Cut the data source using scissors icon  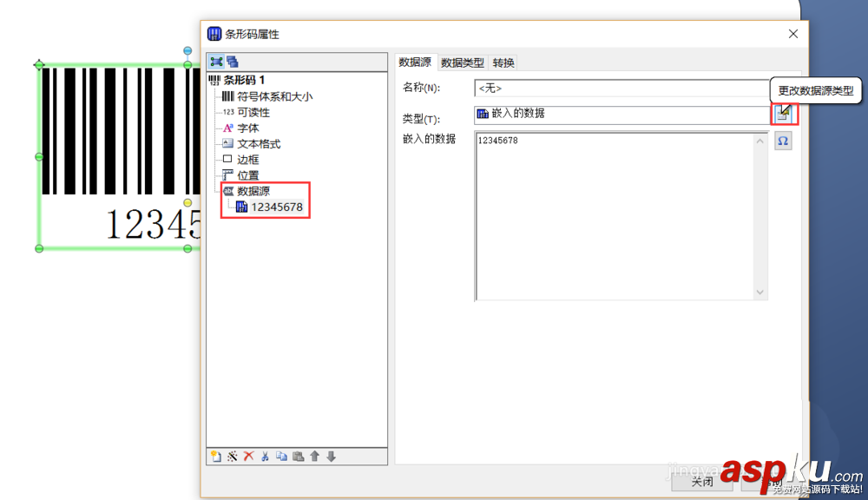coord(266,456)
